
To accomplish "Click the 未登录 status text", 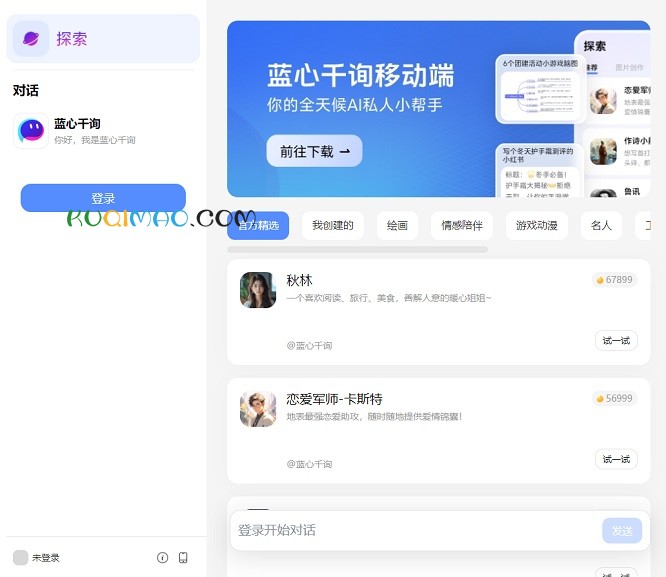I will (46, 557).
